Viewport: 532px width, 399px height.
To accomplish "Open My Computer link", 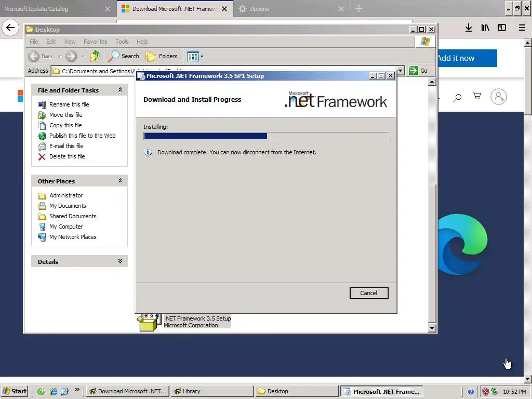I will pos(66,227).
